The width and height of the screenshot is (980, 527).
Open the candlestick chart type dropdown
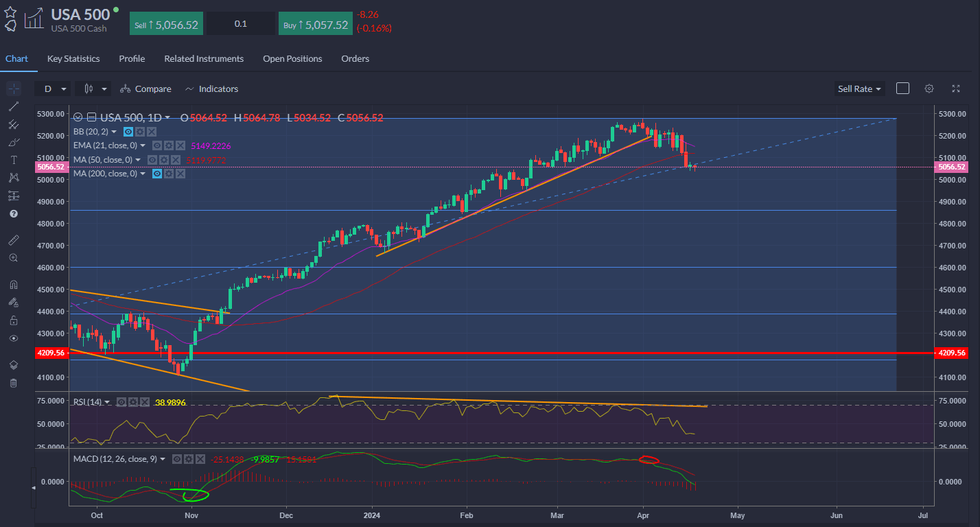coord(93,89)
